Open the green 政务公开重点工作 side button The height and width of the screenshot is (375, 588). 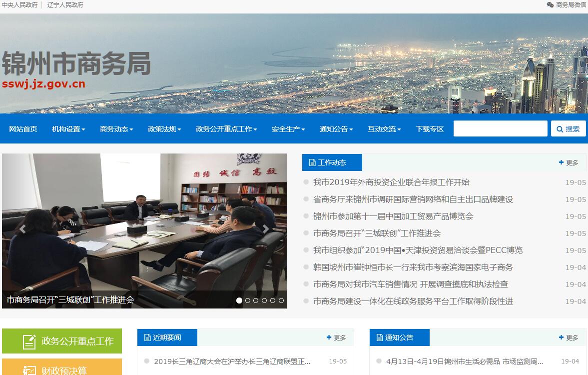(x=62, y=341)
